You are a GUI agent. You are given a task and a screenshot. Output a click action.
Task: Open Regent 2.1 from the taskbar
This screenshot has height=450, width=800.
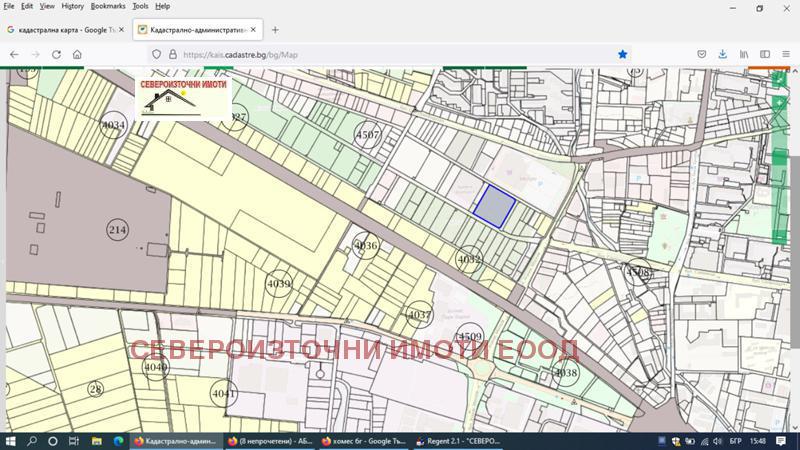click(x=458, y=441)
